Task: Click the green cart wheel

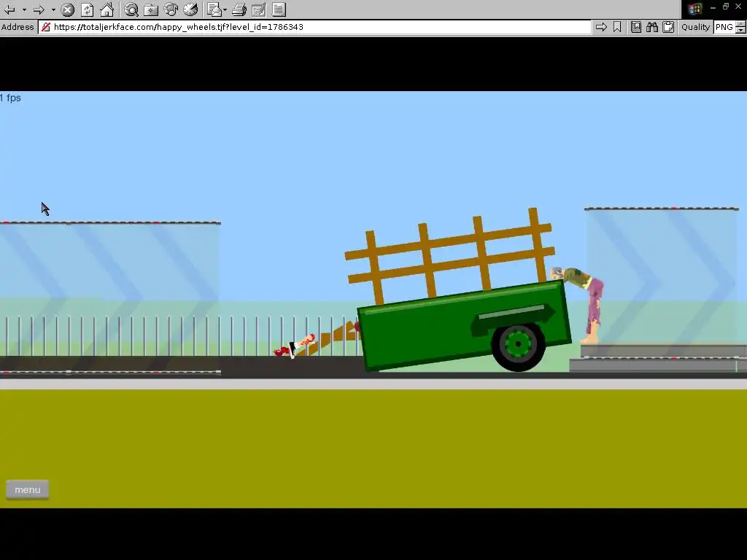Action: (519, 346)
